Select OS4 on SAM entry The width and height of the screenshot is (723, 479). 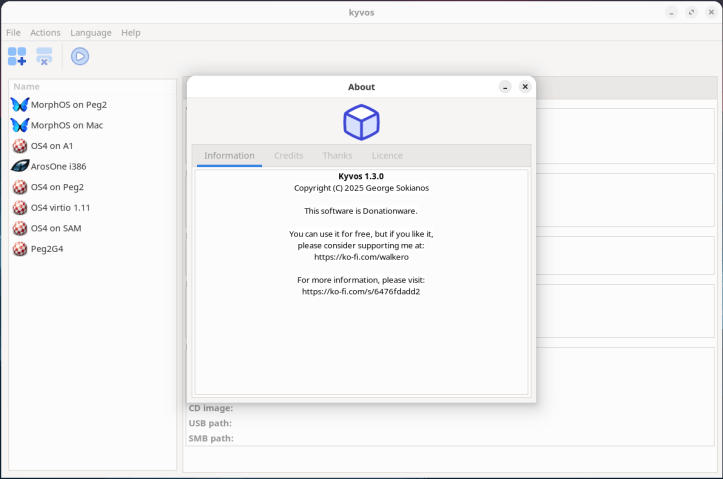(57, 228)
